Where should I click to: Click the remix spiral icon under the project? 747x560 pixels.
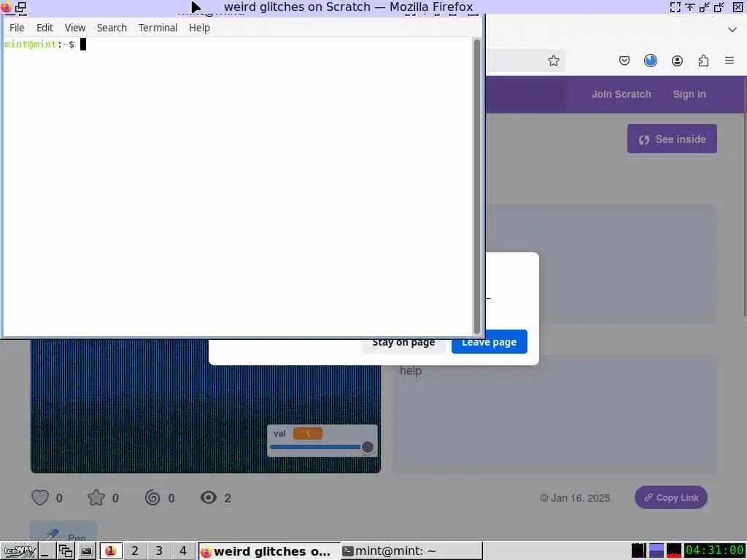(152, 497)
